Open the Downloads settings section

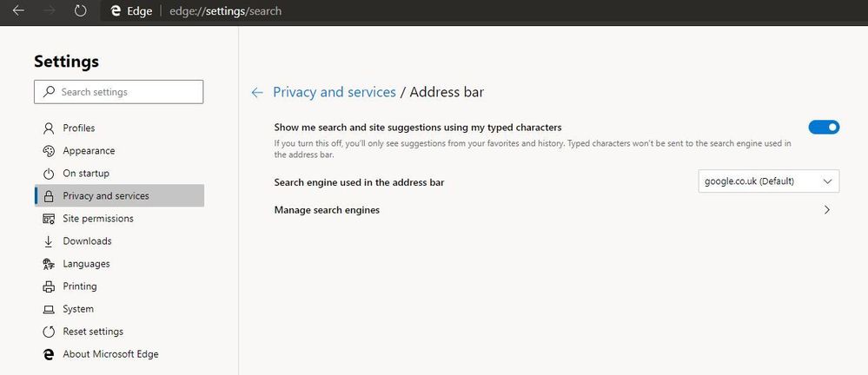coord(119,241)
